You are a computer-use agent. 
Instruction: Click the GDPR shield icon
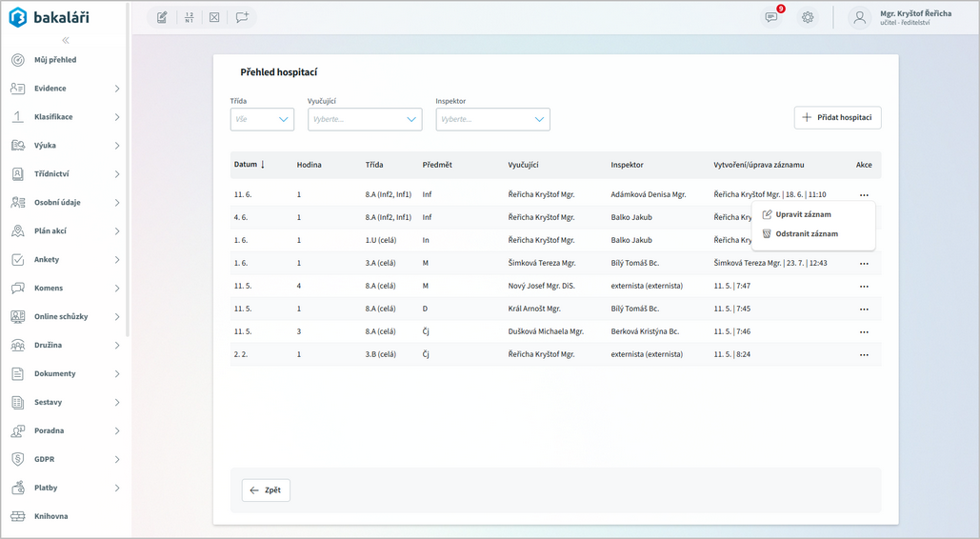coord(18,459)
